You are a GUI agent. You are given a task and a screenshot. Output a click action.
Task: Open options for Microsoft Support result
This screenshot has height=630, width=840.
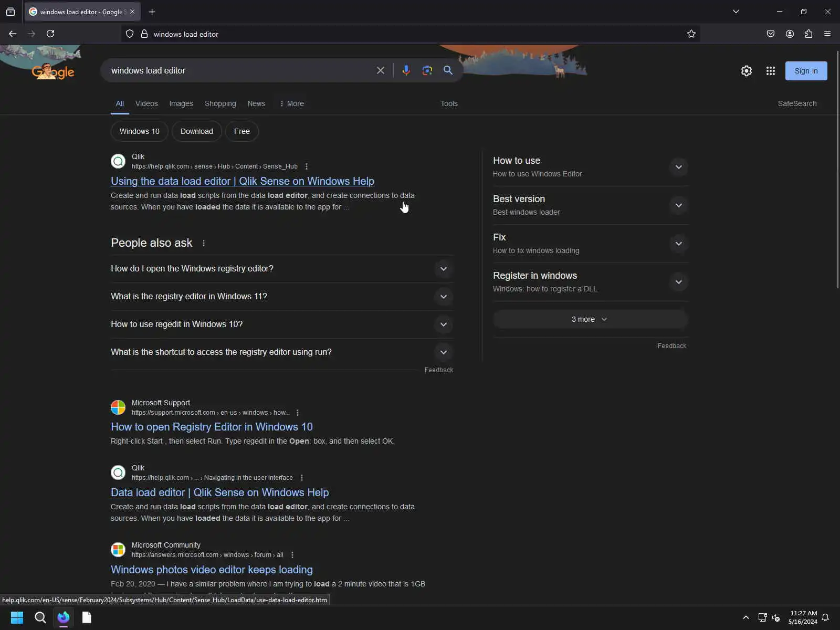click(x=298, y=413)
